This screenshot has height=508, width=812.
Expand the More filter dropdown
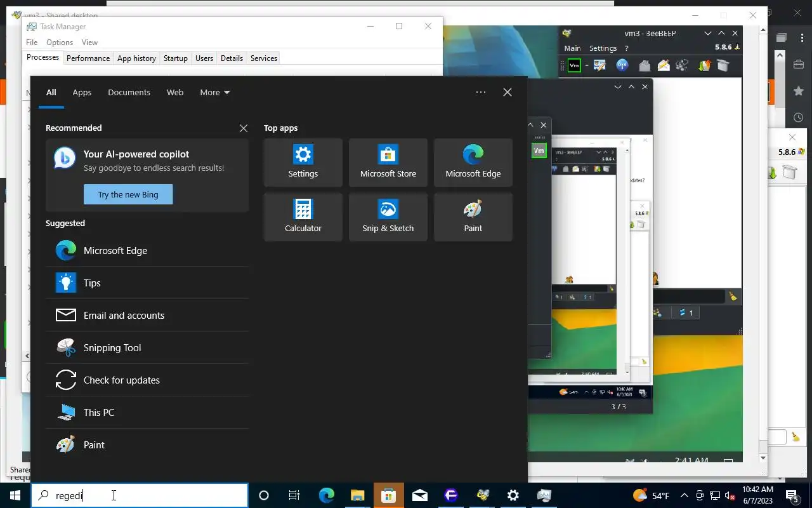coord(215,92)
